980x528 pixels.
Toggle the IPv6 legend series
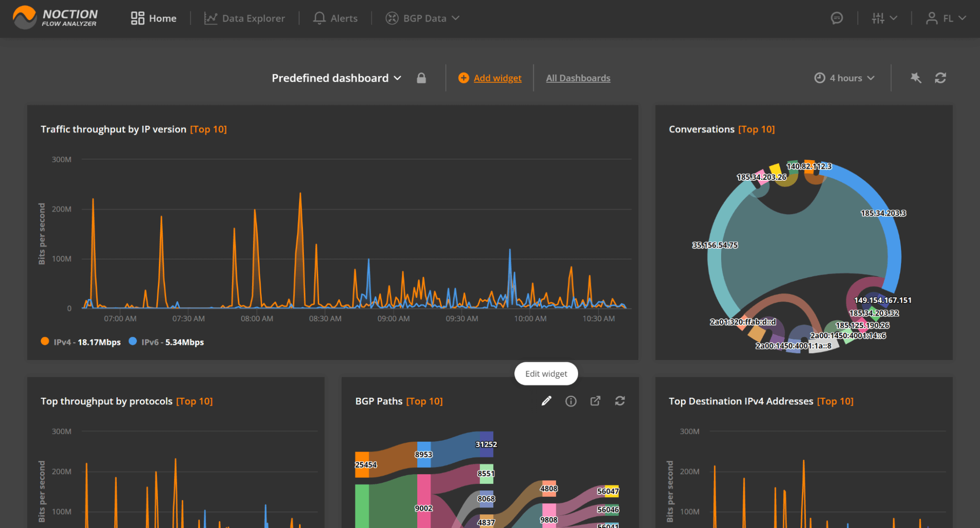(x=166, y=342)
